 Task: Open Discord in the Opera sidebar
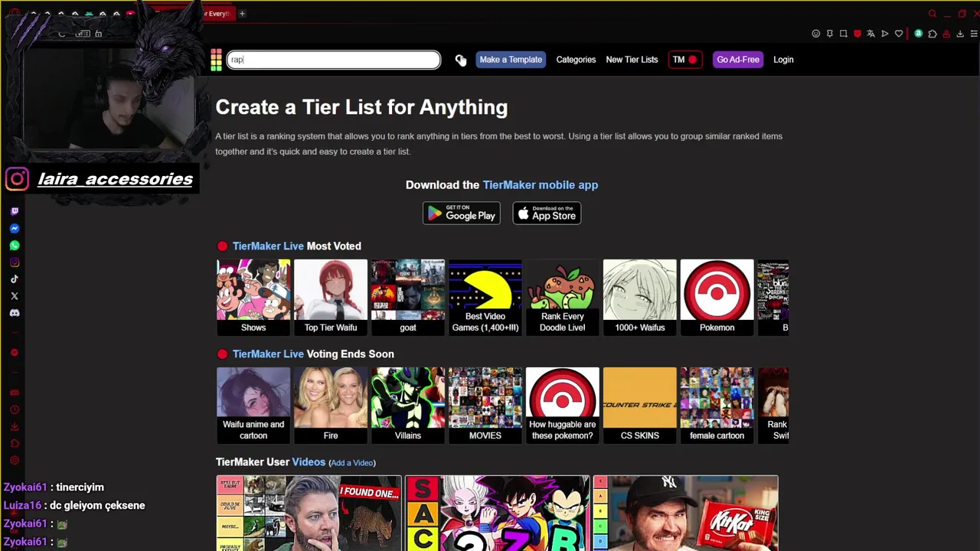(x=15, y=313)
